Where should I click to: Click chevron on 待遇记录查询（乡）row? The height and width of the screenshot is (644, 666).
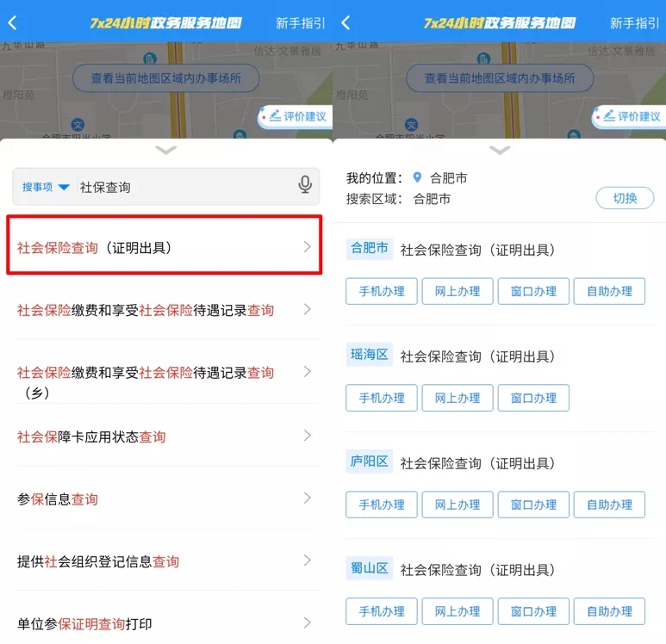click(308, 371)
